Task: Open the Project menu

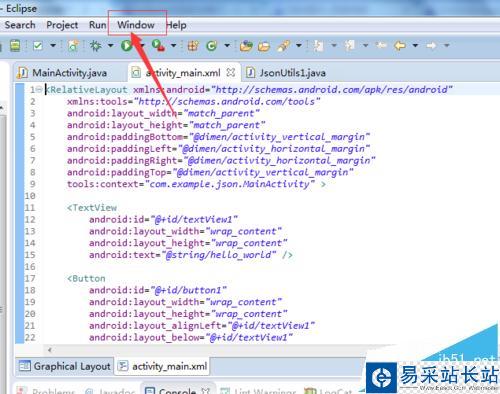Action: click(x=62, y=25)
